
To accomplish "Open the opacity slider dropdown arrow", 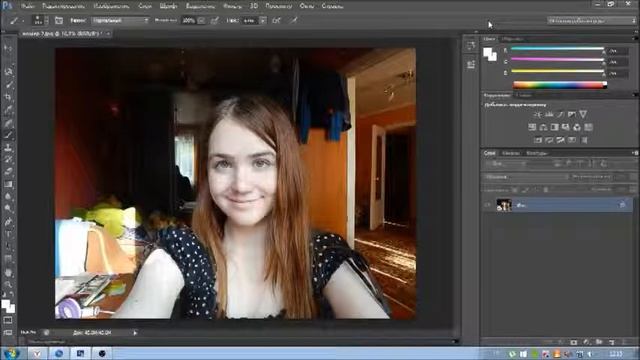I will tap(201, 20).
